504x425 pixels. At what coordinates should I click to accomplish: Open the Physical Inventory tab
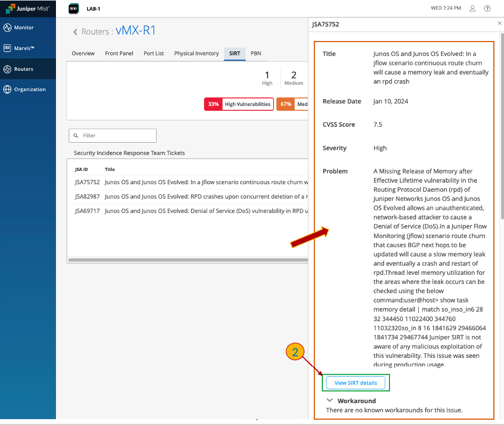click(196, 53)
